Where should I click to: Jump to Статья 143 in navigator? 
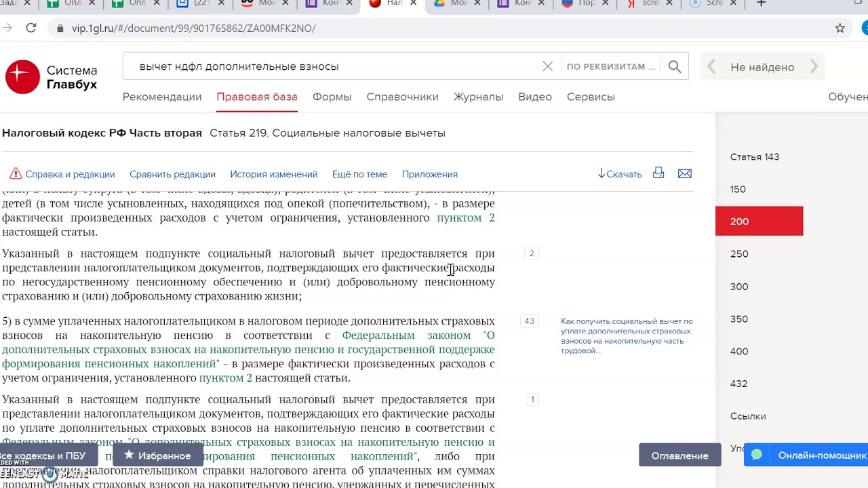754,157
